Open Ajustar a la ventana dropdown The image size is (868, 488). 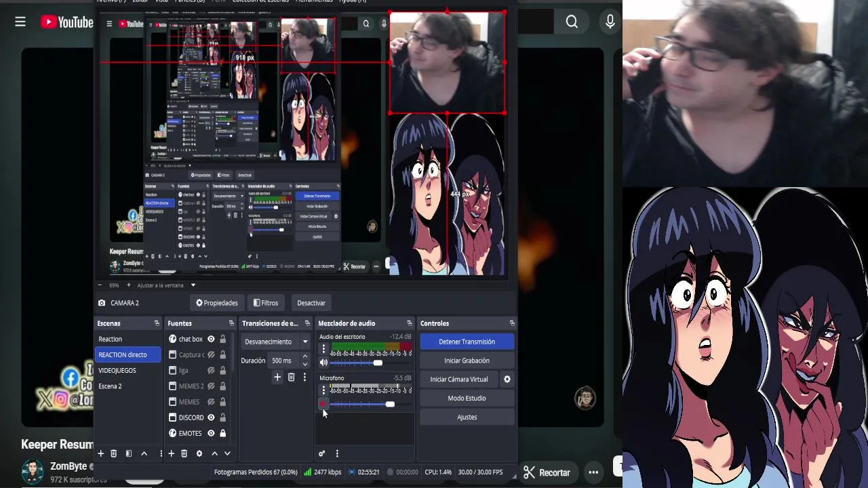tap(167, 285)
